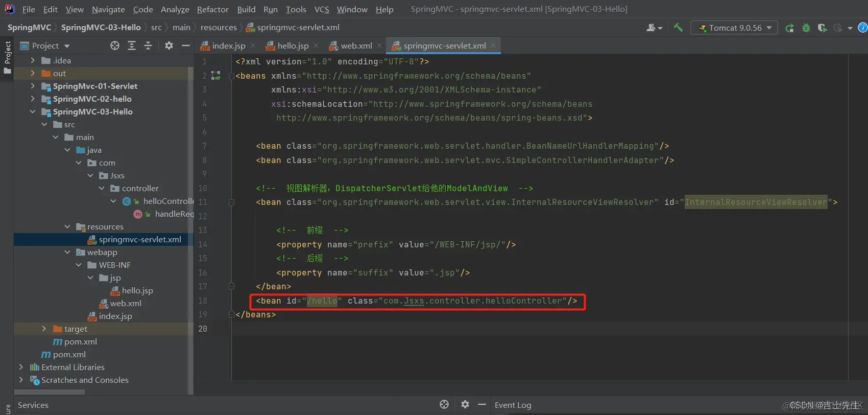Click the Project panel horizontal scrollbar
The width and height of the screenshot is (868, 415).
pyautogui.click(x=50, y=393)
